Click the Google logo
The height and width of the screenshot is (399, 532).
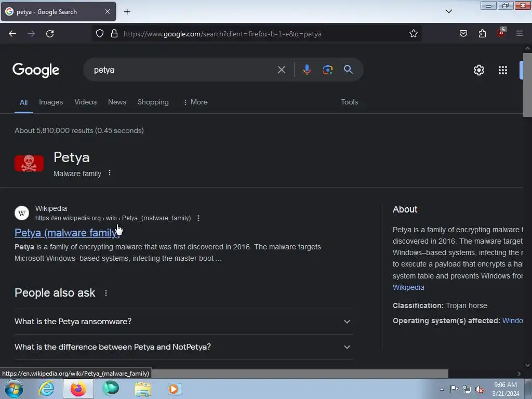click(36, 70)
